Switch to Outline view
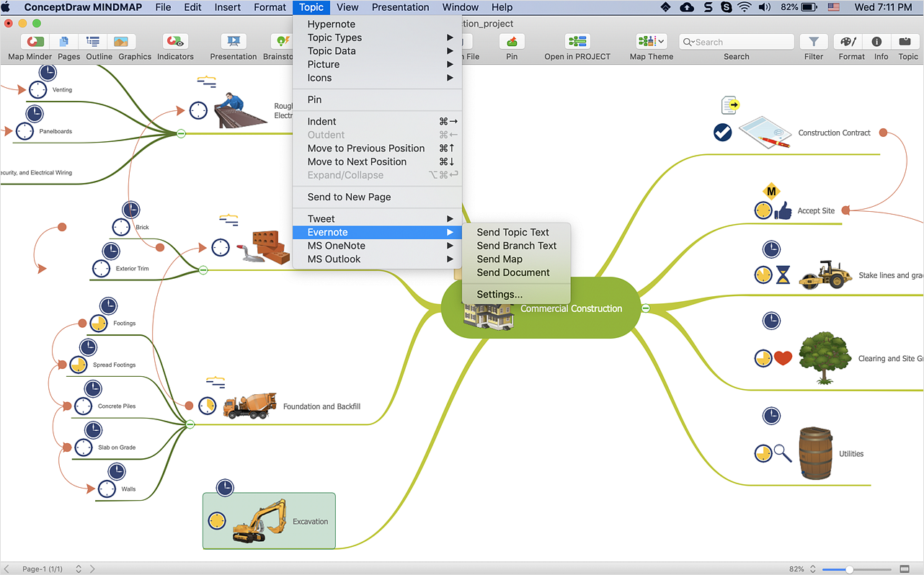Viewport: 924px width, 575px height. pos(93,42)
